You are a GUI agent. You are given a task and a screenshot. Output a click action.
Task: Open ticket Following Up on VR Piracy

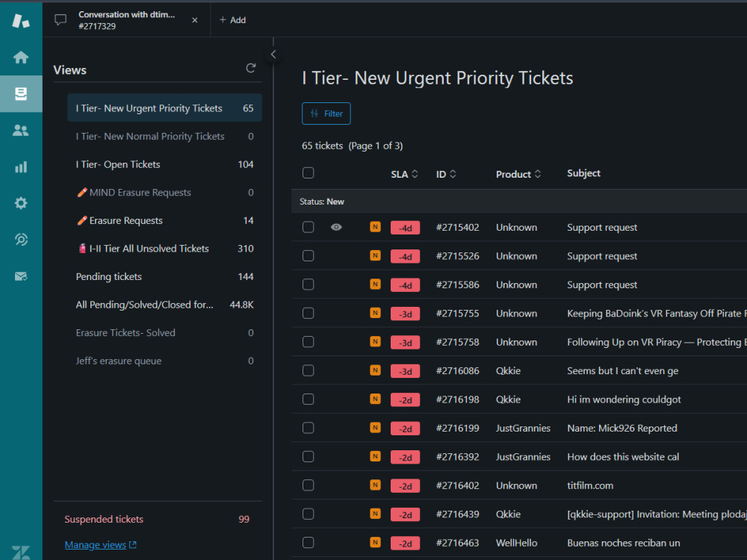(657, 342)
